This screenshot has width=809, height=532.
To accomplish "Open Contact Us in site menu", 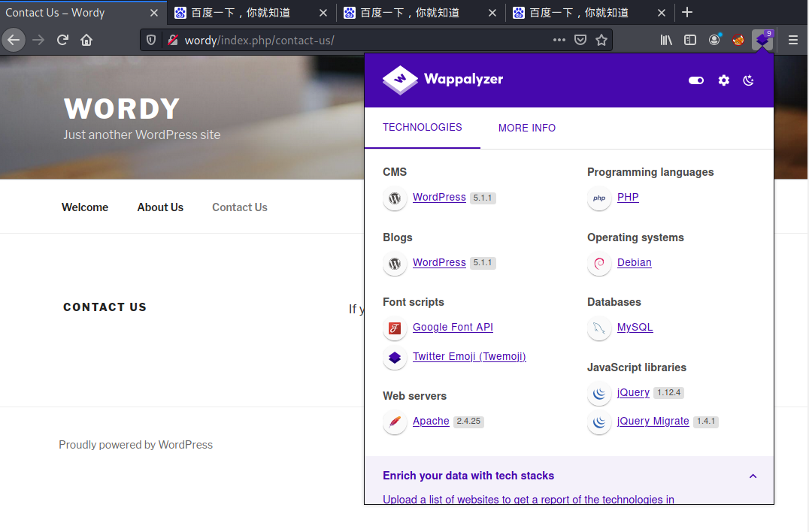I will 239,207.
